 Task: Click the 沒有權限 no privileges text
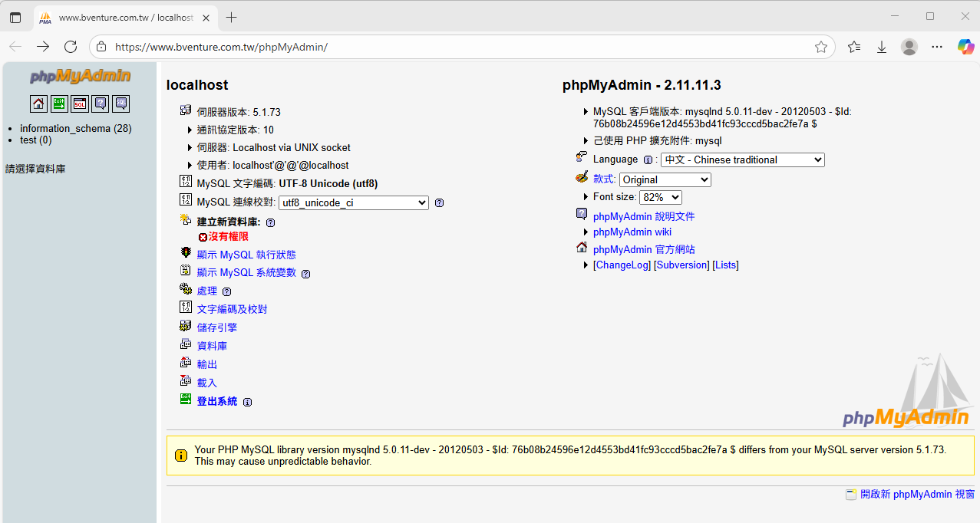pos(229,237)
